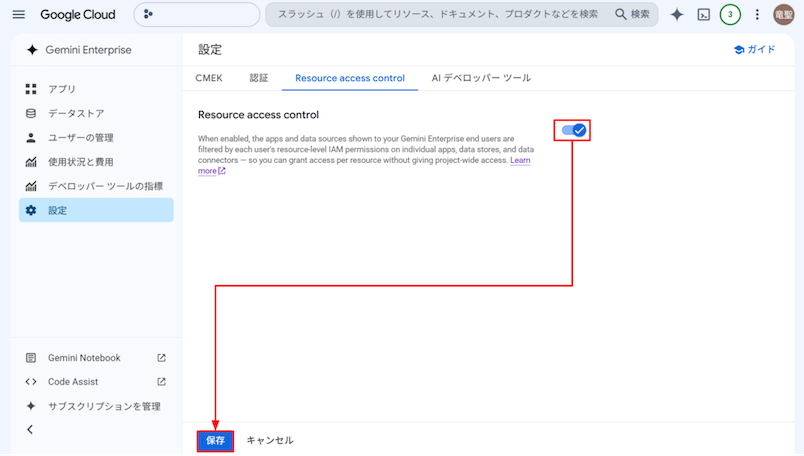Switch to the 認証 tab
Image resolution: width=804 pixels, height=456 pixels.
click(x=259, y=78)
